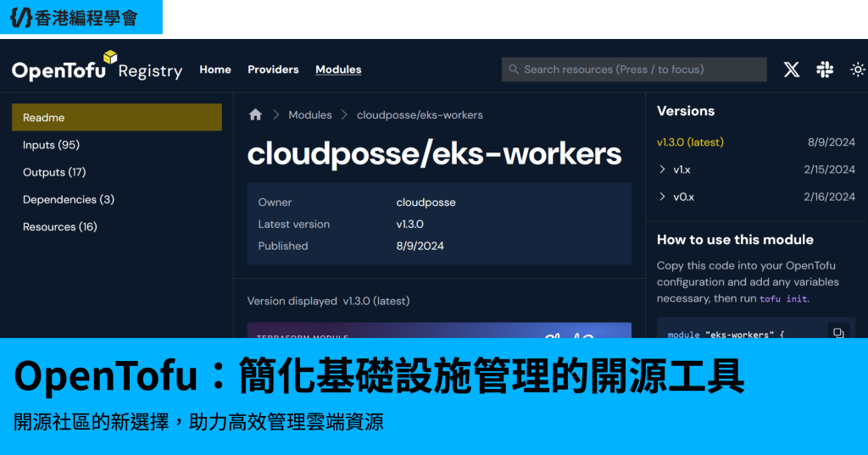The height and width of the screenshot is (455, 868).
Task: Click 'Version displayed v1.3.0 (latest)' text
Action: point(328,301)
